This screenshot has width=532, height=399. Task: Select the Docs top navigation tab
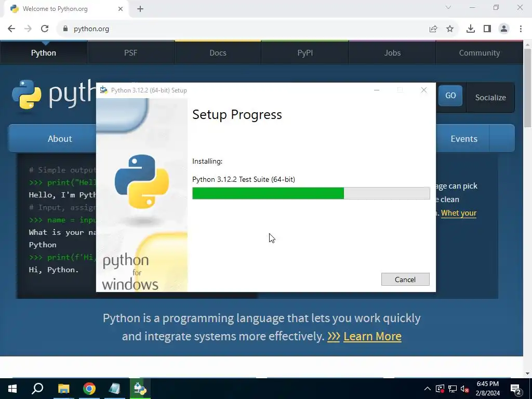click(218, 53)
